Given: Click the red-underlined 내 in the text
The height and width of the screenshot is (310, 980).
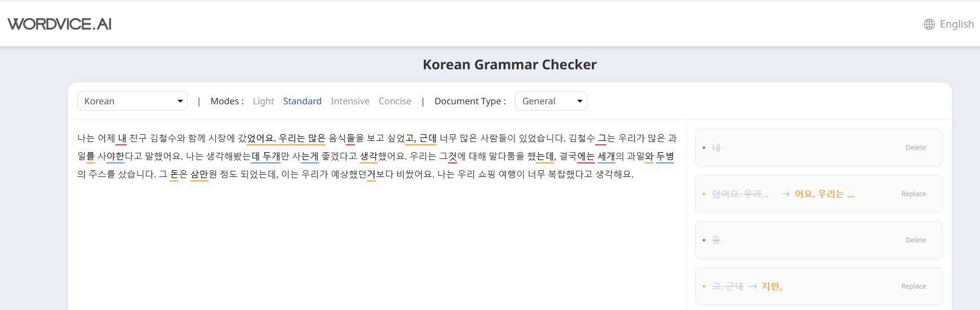Looking at the screenshot, I should tap(122, 139).
